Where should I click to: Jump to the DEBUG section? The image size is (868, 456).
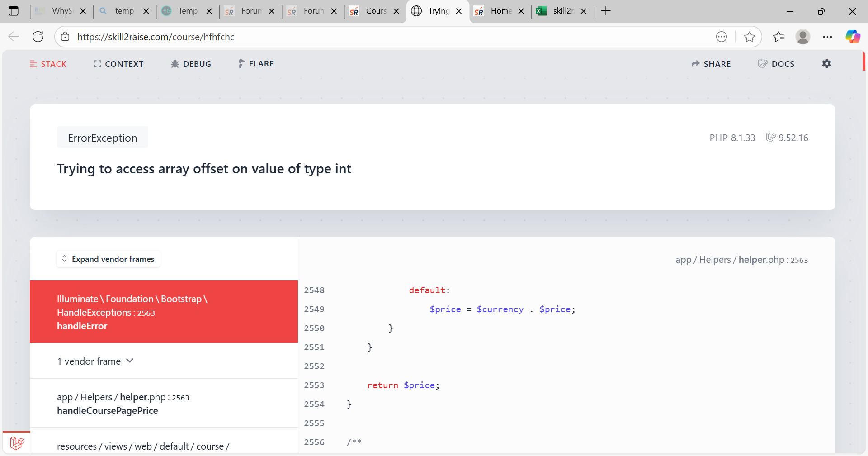(x=191, y=64)
